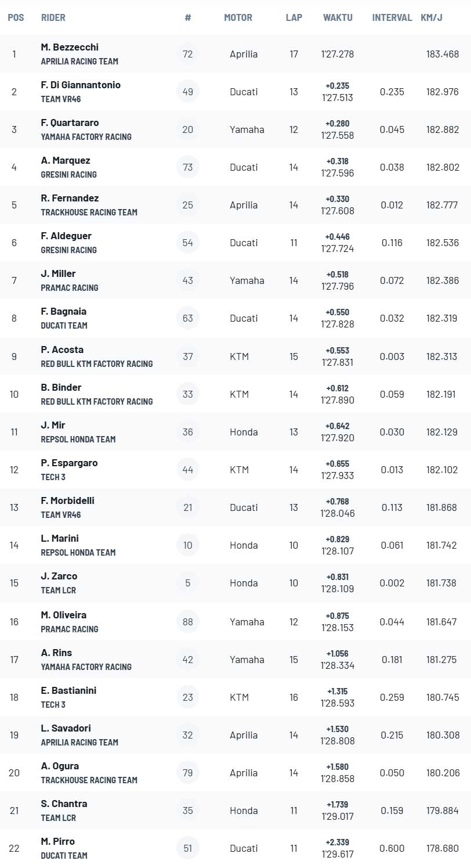Select the number 37 badge for Acosta
Viewport: 471px width, 868px height.
(187, 356)
